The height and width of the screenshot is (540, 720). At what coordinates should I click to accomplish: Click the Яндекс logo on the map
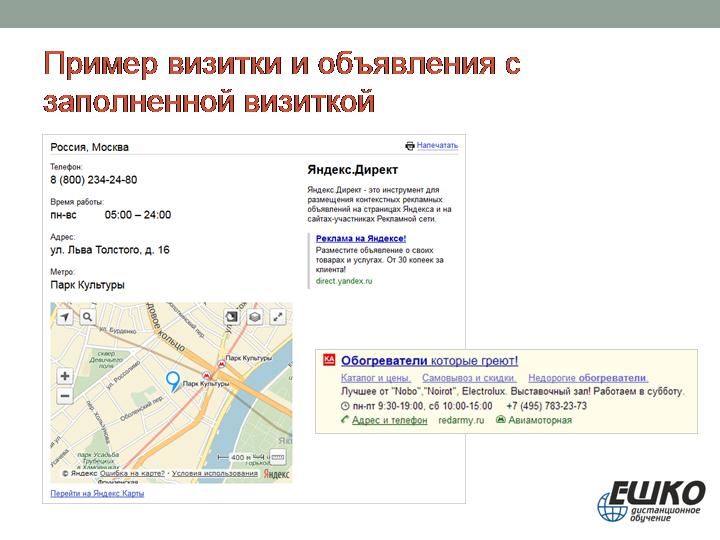pyautogui.click(x=276, y=474)
